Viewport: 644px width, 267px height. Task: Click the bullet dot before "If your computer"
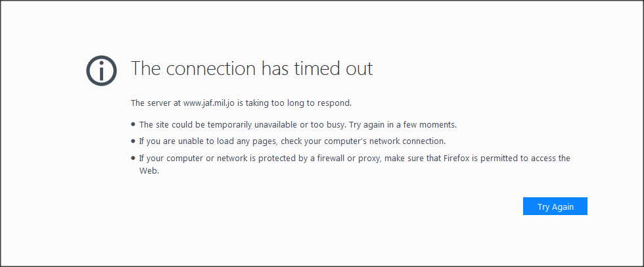tap(133, 158)
